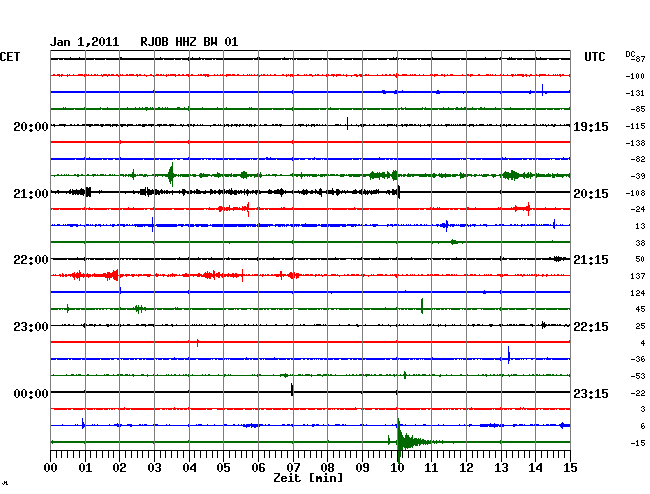Viewport: 650px width, 494px height.
Task: Select the "23:00" CET time label
Action: 31,327
